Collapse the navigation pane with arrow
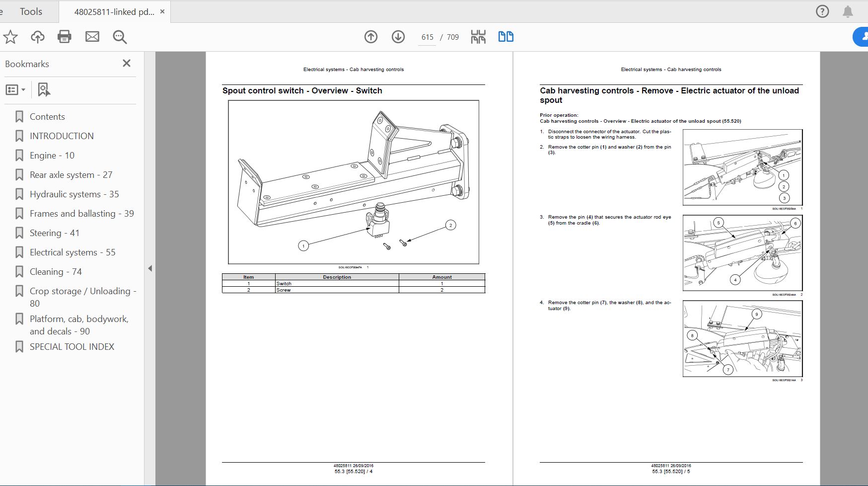The width and height of the screenshot is (868, 486). pos(150,268)
